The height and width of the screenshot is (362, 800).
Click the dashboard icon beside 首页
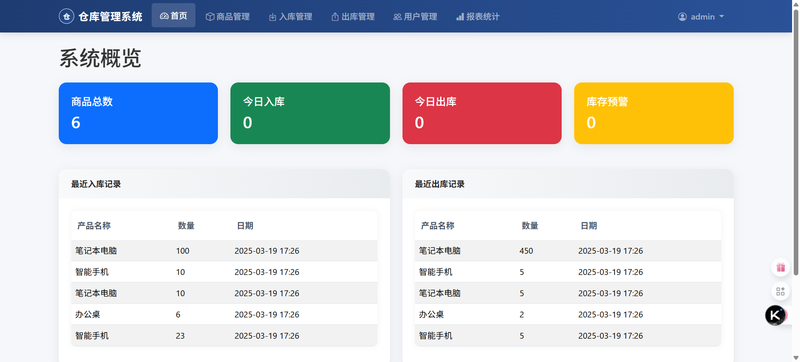pyautogui.click(x=164, y=16)
